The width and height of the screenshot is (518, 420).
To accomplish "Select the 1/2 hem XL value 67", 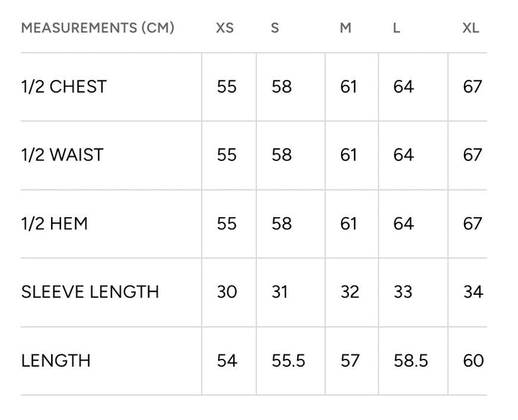I will tap(473, 224).
